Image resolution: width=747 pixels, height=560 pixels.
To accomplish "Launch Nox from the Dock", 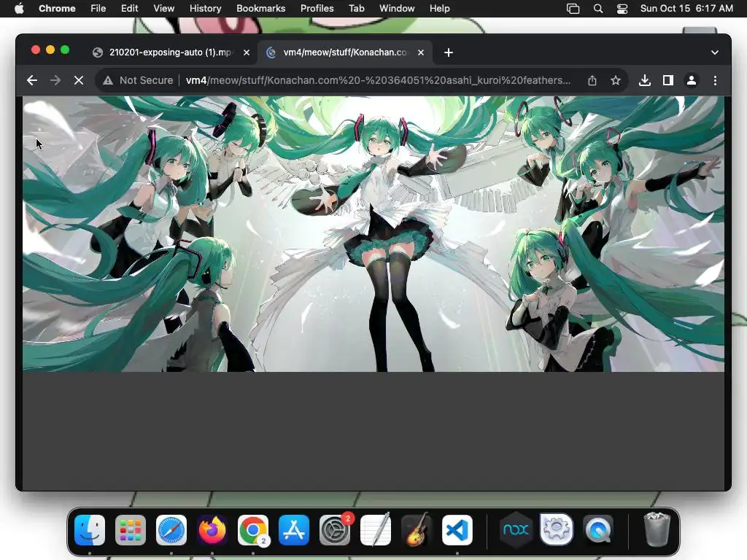I will 516,530.
